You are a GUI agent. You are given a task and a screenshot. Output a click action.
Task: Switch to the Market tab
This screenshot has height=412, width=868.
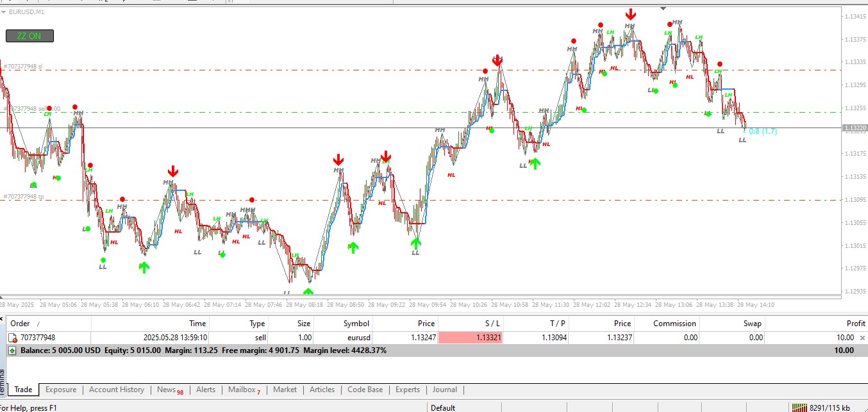(285, 390)
